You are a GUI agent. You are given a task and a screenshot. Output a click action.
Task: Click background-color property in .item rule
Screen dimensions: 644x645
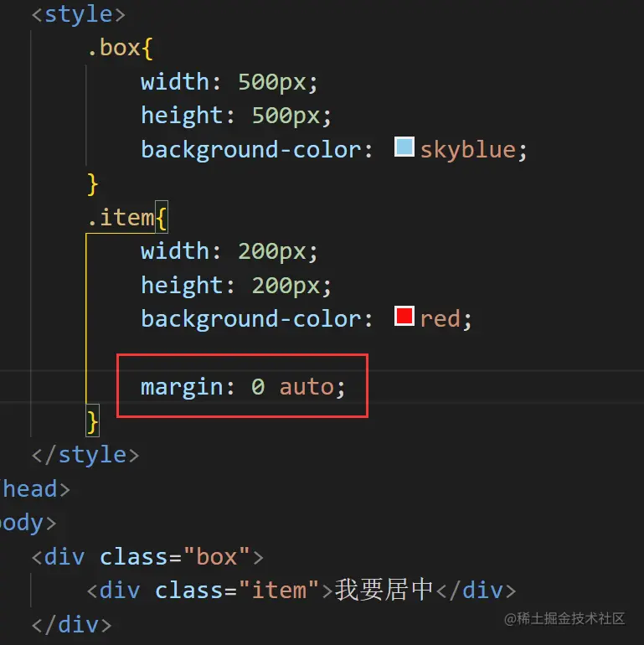pyautogui.click(x=251, y=319)
